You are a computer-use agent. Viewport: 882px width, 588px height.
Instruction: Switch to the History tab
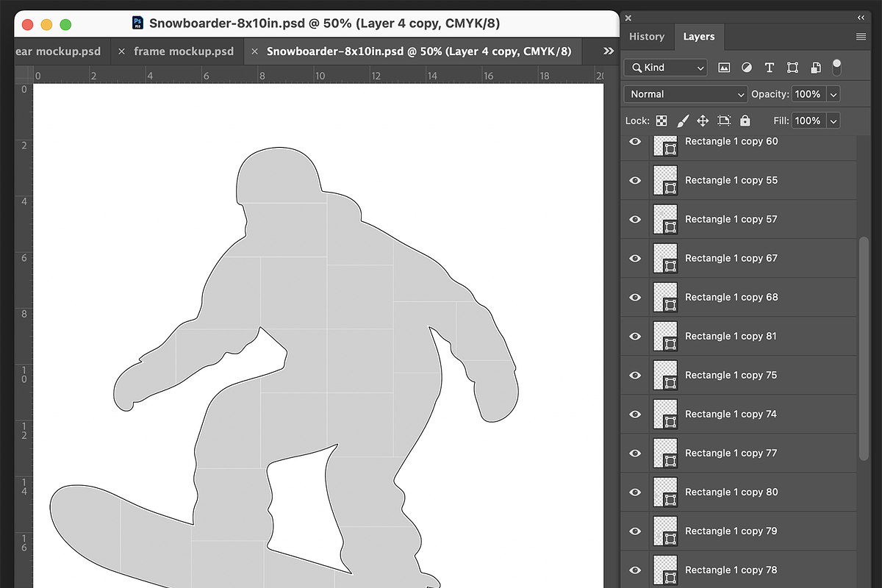click(x=647, y=37)
